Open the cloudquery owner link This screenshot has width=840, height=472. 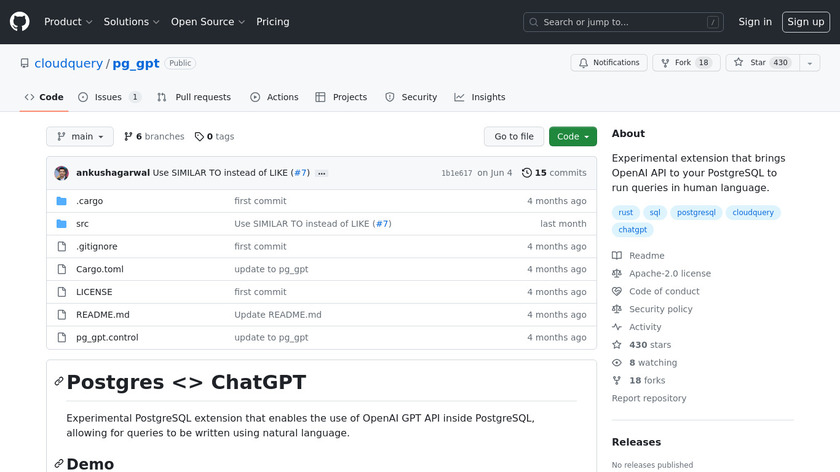[69, 63]
